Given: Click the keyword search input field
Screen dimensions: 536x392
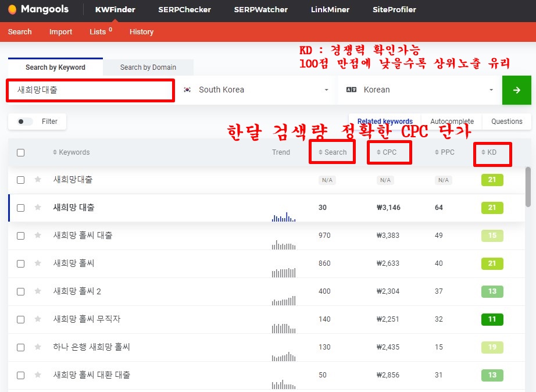Looking at the screenshot, I should 91,90.
